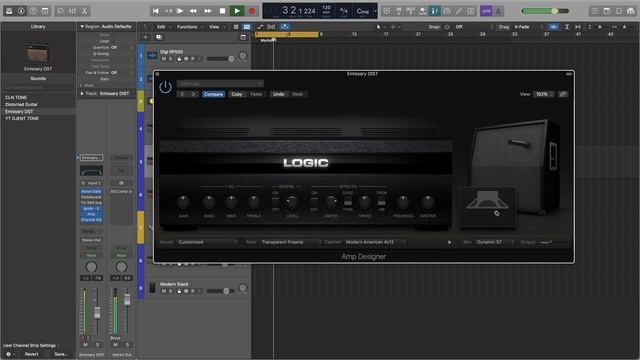The height and width of the screenshot is (360, 640).
Task: Toggle the purple Count-in 1234 button
Action: pyautogui.click(x=486, y=11)
